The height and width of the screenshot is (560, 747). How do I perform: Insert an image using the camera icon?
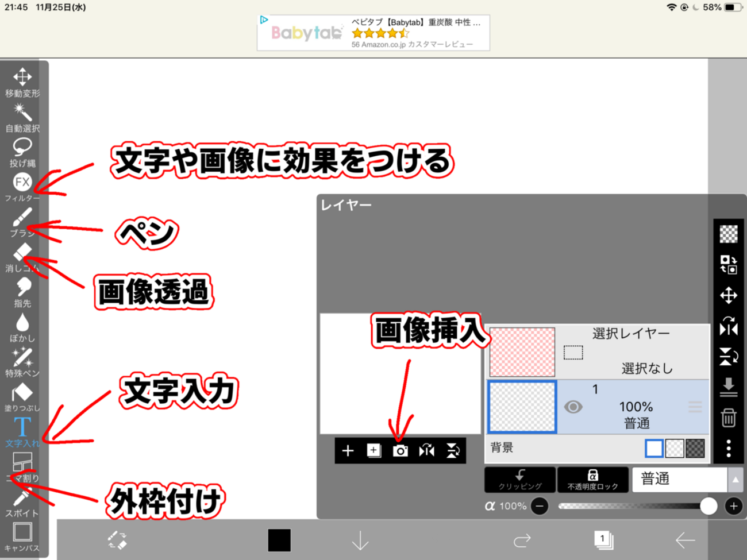401,451
